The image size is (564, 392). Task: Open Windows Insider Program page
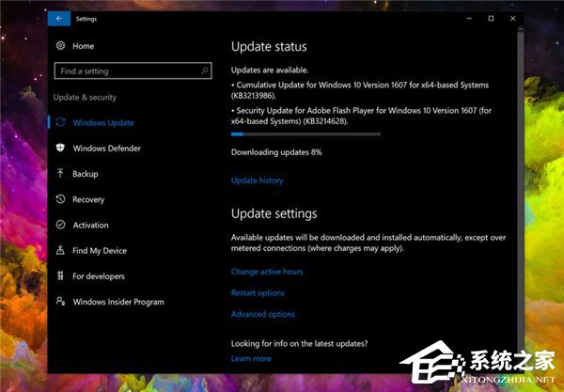click(118, 302)
